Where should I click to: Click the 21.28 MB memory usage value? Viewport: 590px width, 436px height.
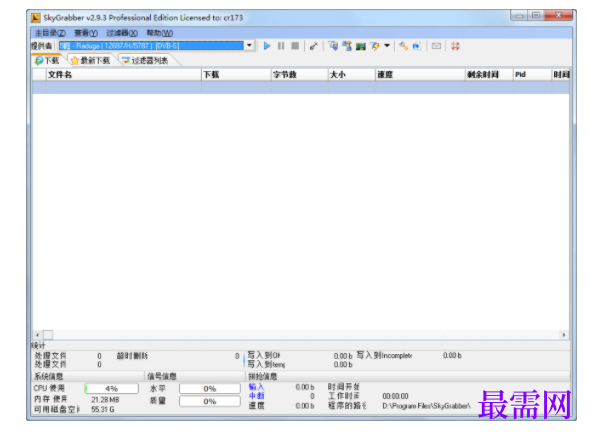click(x=105, y=400)
